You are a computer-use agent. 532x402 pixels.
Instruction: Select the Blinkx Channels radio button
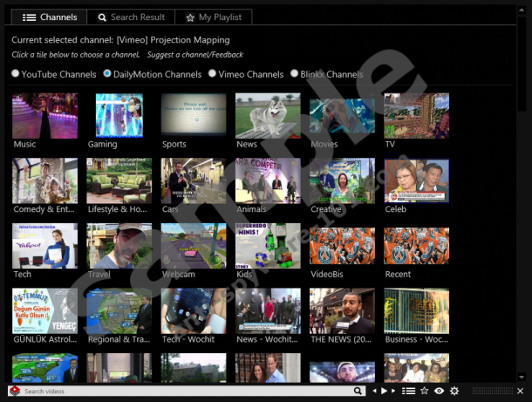pos(295,74)
